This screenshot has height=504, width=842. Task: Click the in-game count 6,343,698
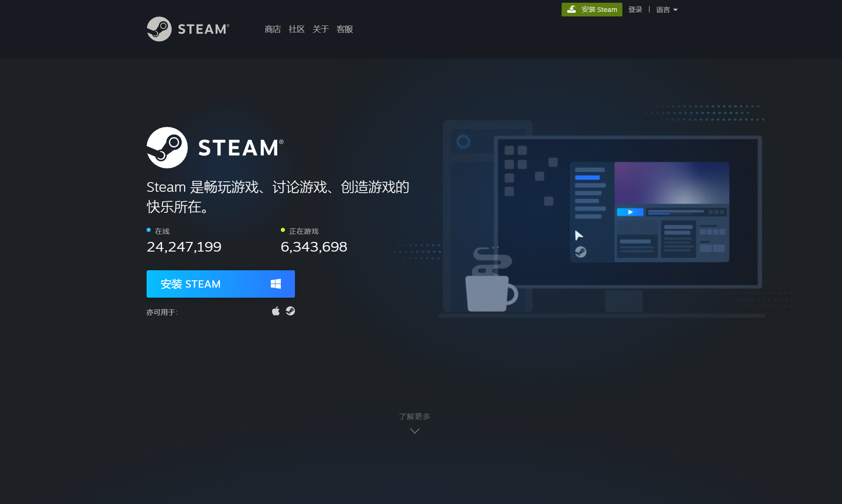314,247
